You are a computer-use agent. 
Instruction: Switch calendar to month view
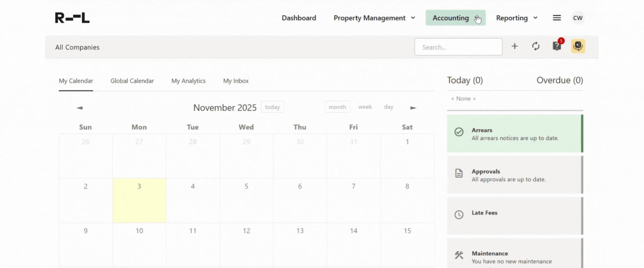point(337,107)
